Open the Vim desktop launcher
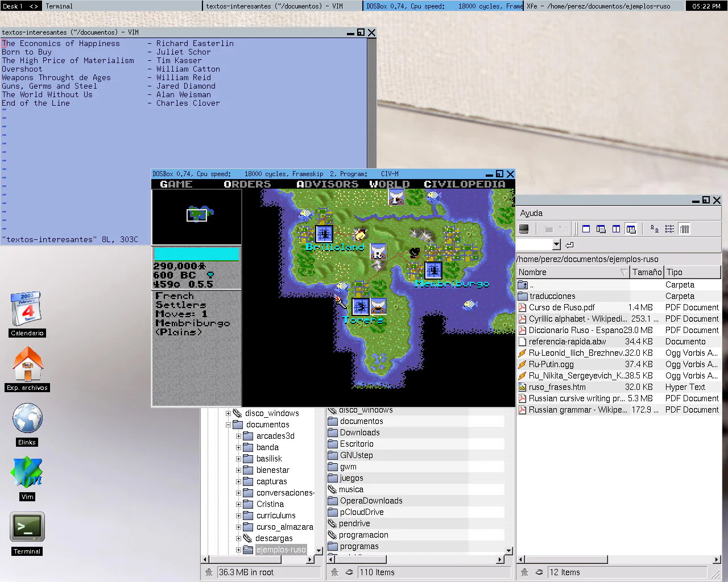728x582 pixels. point(27,473)
